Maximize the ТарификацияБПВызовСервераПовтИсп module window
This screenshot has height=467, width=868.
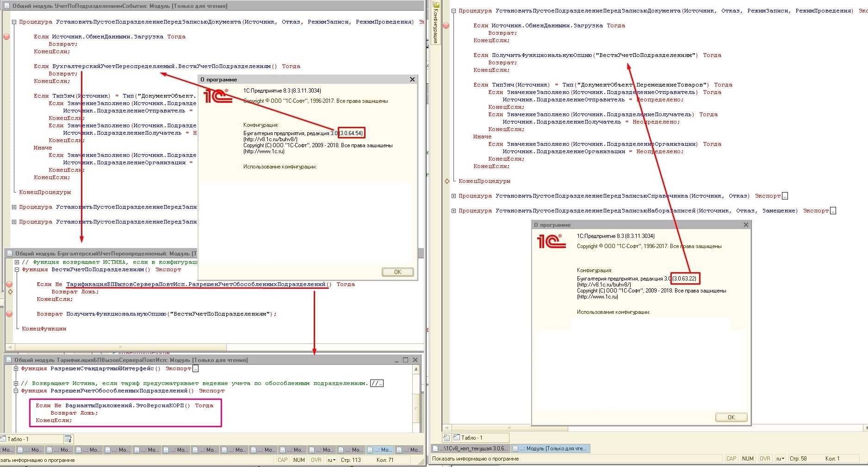tap(406, 360)
